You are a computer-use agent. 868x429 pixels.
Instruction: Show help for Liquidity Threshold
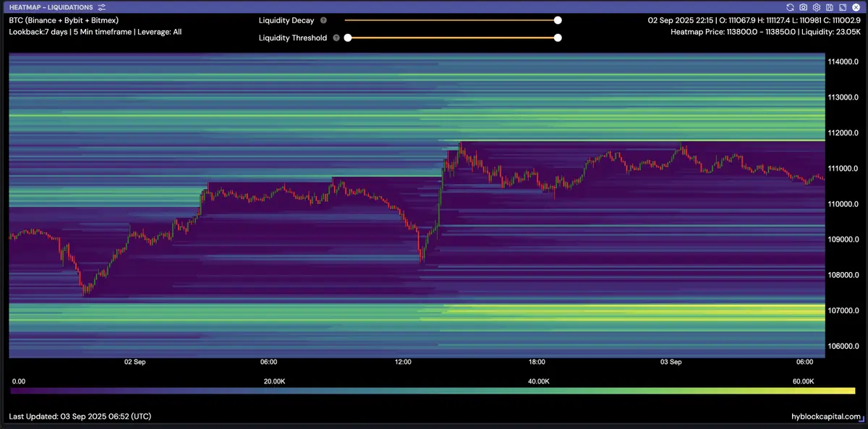[x=336, y=38]
